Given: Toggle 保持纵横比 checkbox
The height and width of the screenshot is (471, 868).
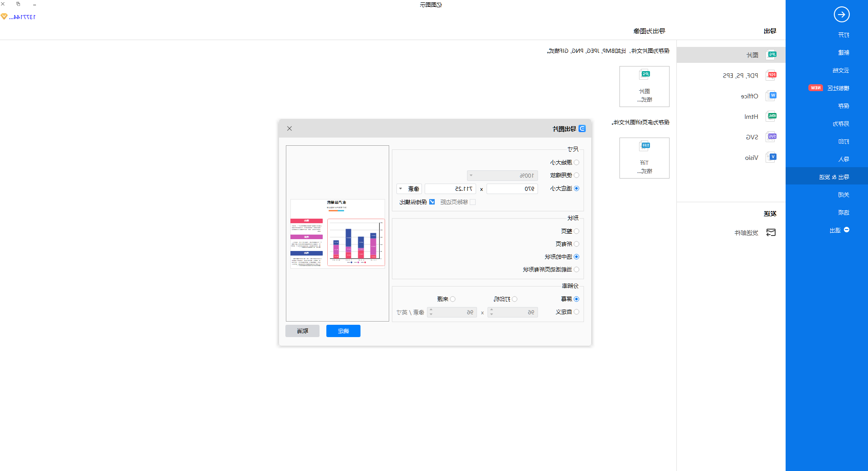Looking at the screenshot, I should (x=432, y=202).
